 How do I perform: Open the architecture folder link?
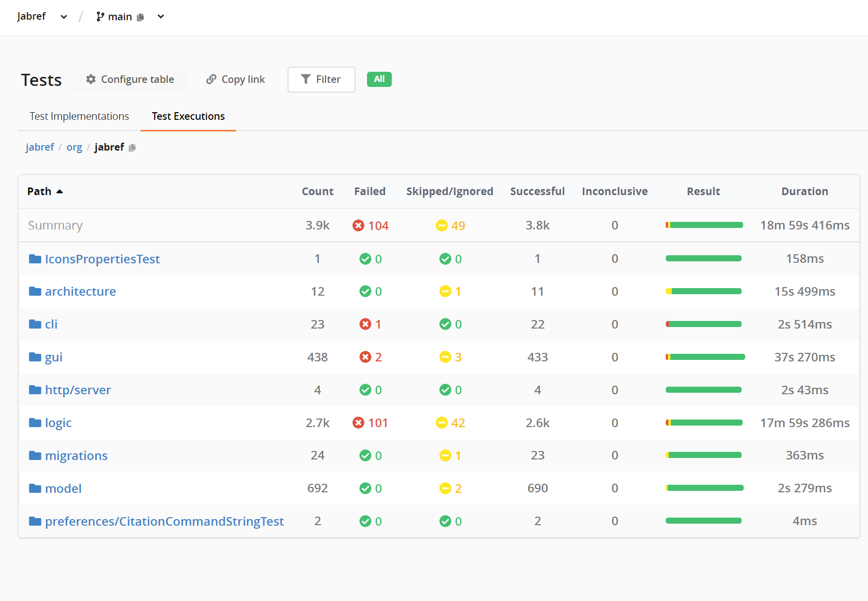pos(80,292)
